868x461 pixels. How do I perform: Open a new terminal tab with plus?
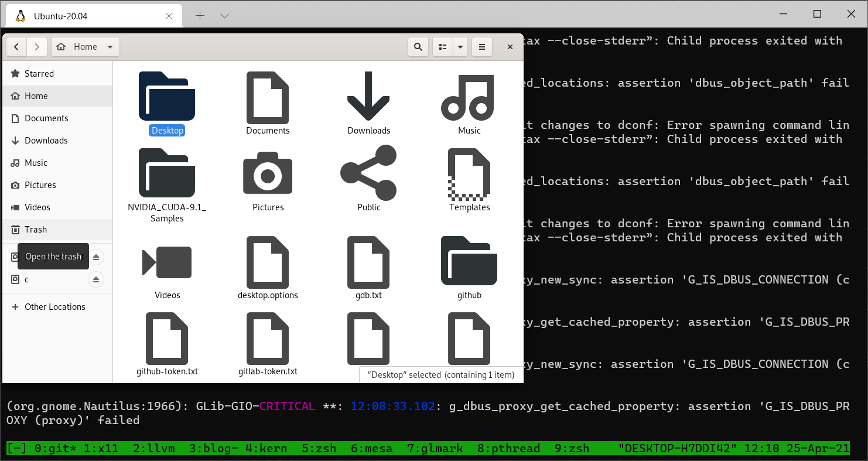[x=200, y=16]
